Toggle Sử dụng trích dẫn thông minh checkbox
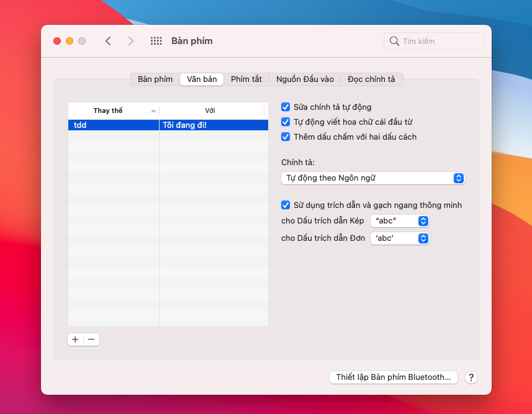Image resolution: width=532 pixels, height=414 pixels. point(286,205)
